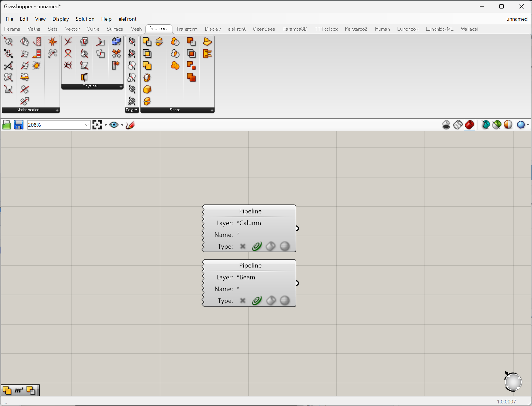Screen dimensions: 532x406
Task: Toggle mesh type filter on Beam pipeline
Action: pos(285,301)
